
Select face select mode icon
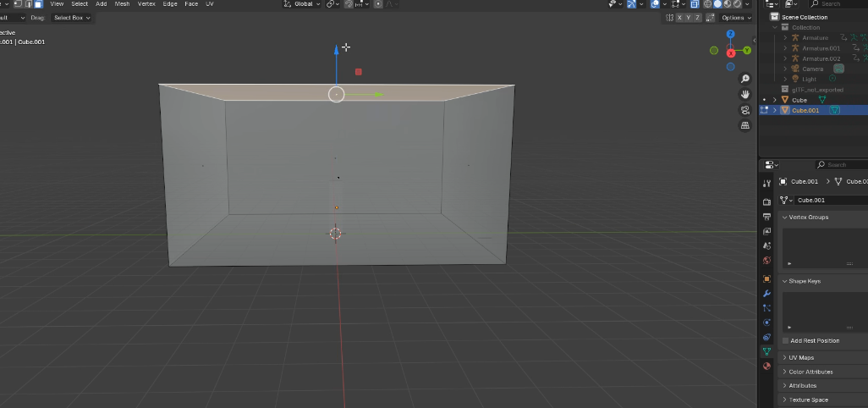click(x=38, y=4)
